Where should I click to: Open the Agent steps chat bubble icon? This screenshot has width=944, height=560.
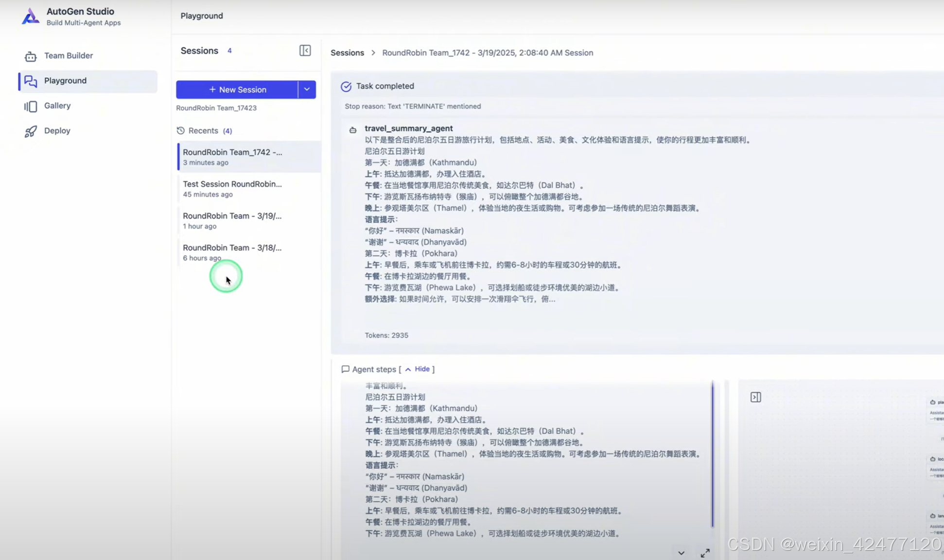pyautogui.click(x=345, y=369)
